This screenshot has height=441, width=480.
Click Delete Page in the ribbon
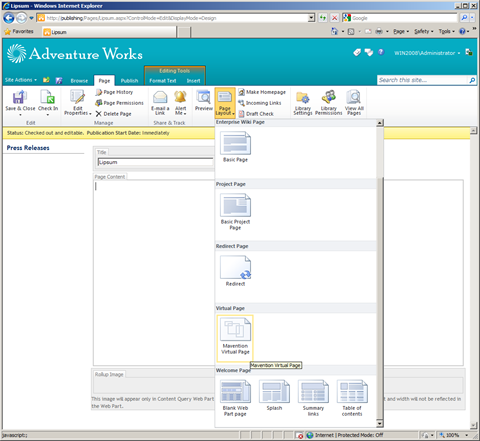pyautogui.click(x=114, y=114)
